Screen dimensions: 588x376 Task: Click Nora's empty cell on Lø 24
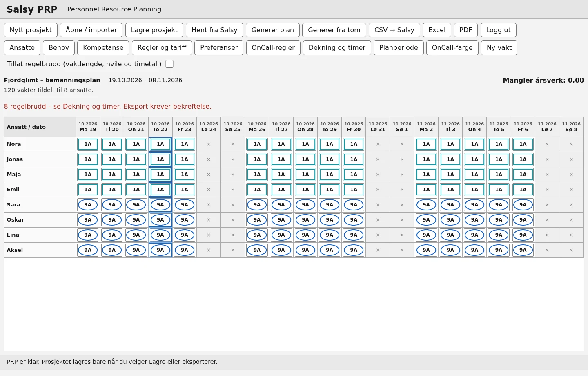click(209, 144)
